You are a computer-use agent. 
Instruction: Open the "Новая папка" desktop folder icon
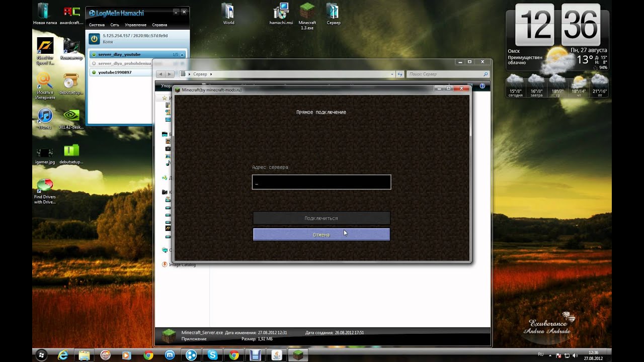click(x=45, y=14)
